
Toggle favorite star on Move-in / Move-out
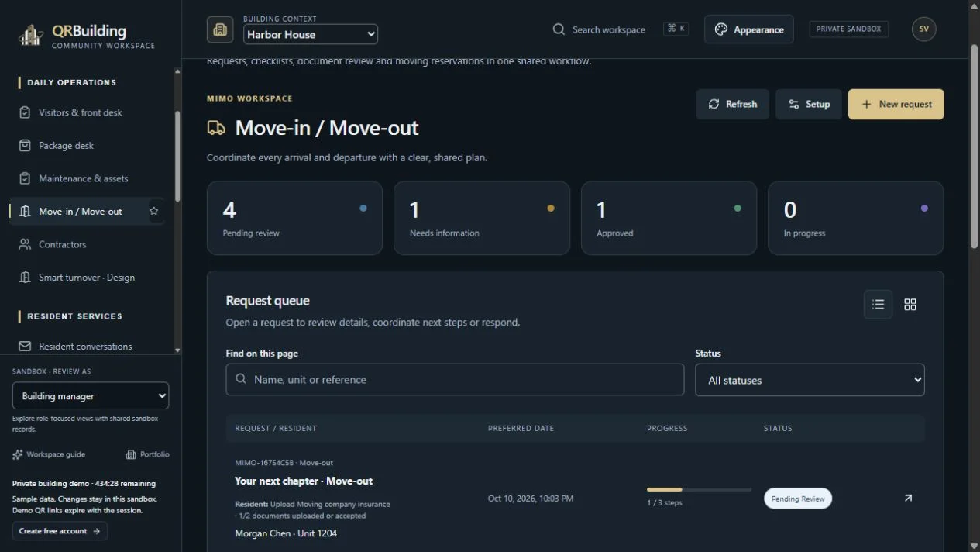[154, 211]
